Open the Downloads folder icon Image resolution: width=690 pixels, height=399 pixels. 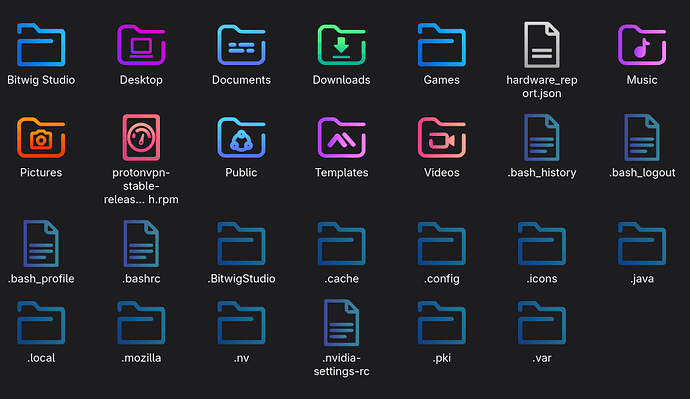pos(341,45)
